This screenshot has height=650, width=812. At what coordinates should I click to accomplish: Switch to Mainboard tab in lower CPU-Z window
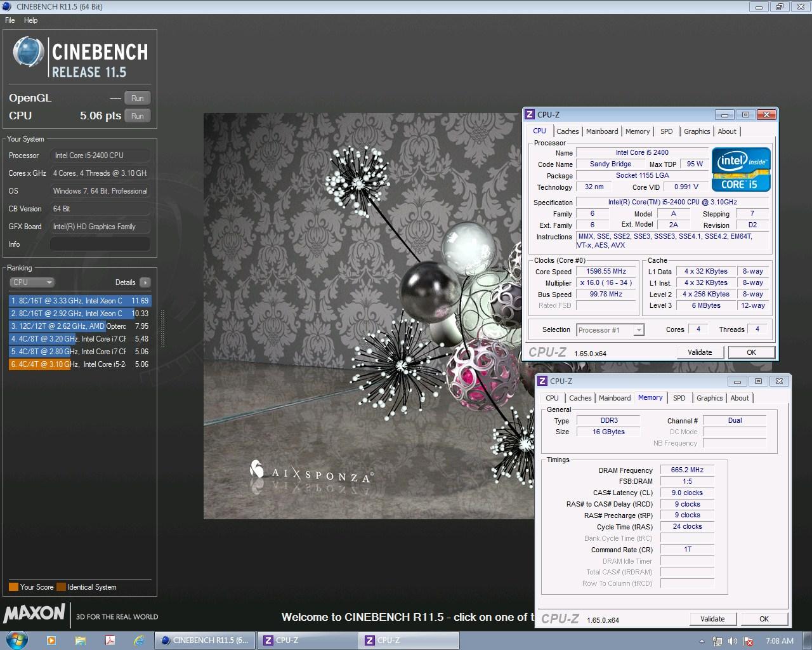615,398
